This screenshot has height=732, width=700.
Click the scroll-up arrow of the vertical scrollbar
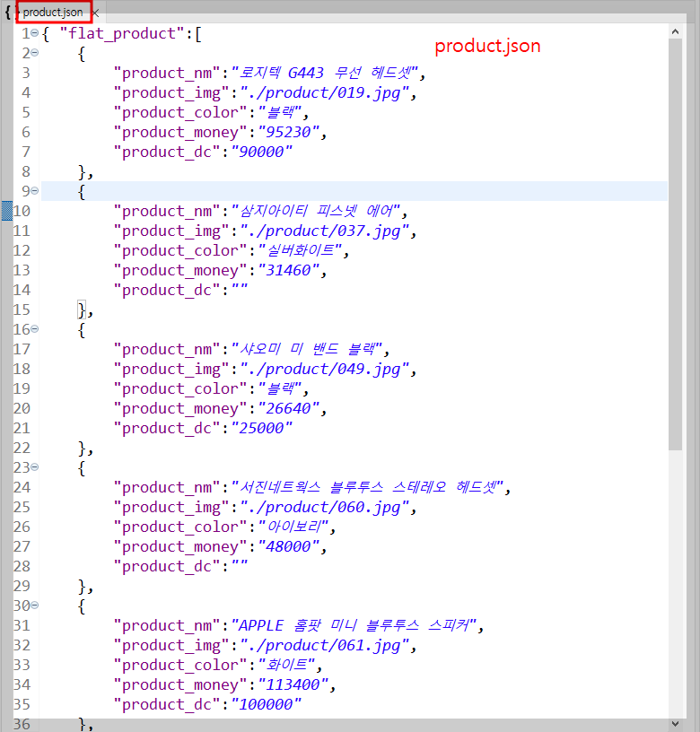click(675, 31)
